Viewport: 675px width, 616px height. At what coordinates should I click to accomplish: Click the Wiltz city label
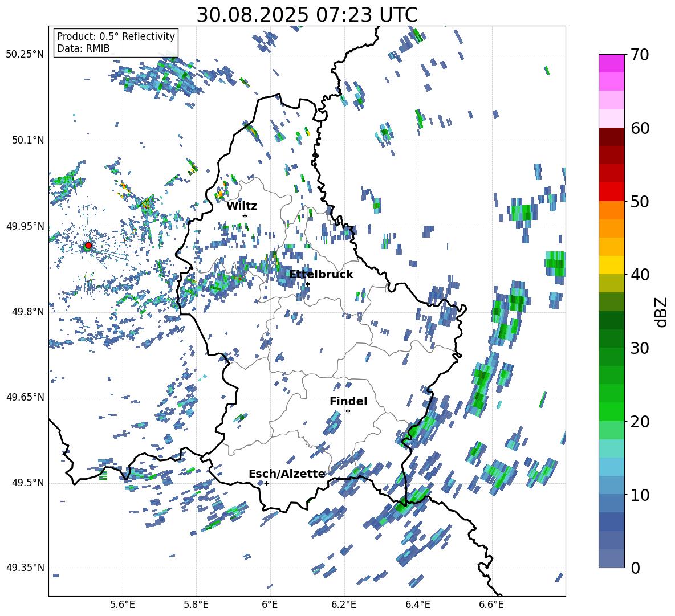[242, 206]
